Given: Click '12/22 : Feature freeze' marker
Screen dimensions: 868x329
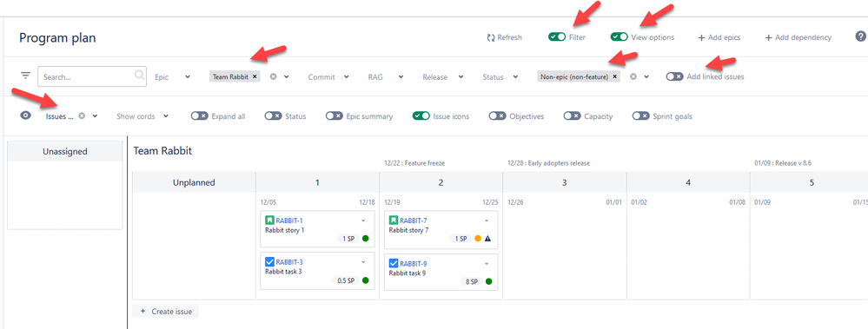Looking at the screenshot, I should coord(414,163).
